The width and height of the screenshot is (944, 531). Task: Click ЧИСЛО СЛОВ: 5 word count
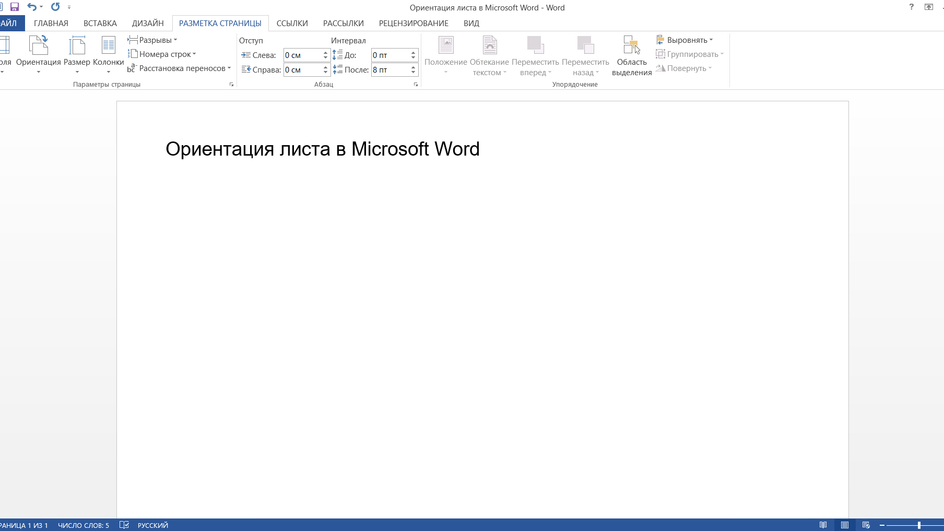click(84, 526)
